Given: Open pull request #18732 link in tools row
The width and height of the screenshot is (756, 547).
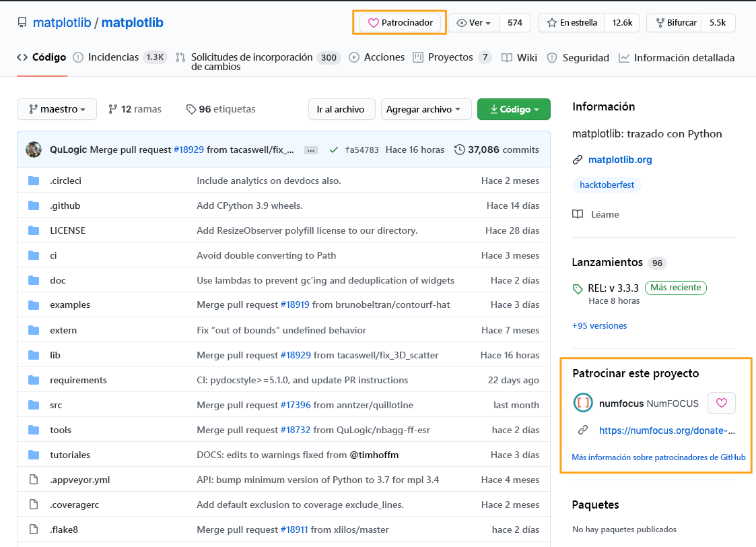Looking at the screenshot, I should click(296, 430).
